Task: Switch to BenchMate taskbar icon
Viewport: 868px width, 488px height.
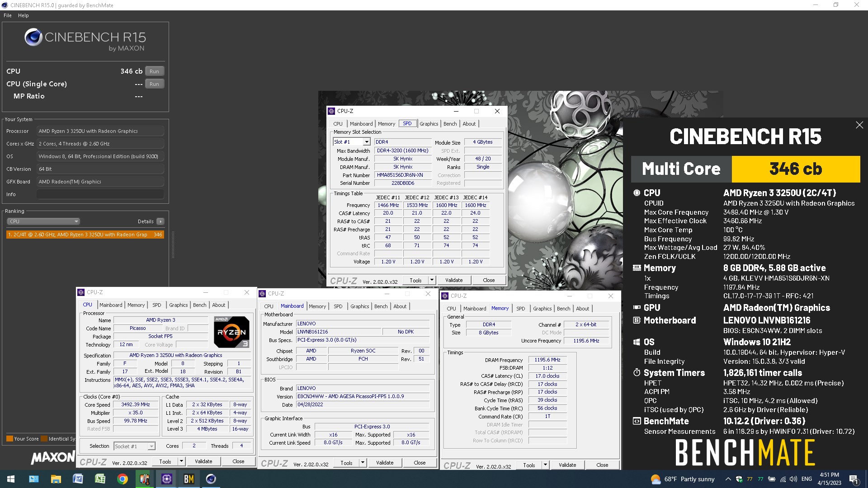Action: click(189, 479)
